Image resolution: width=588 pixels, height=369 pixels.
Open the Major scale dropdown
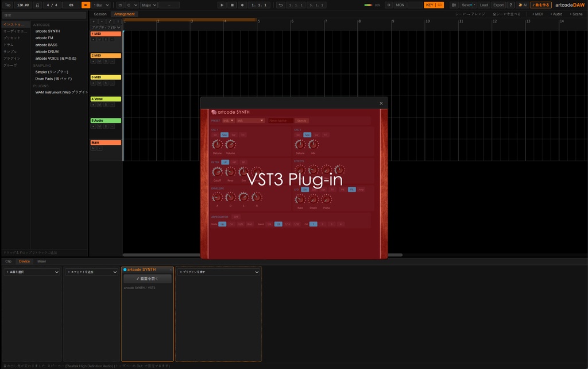pyautogui.click(x=149, y=5)
